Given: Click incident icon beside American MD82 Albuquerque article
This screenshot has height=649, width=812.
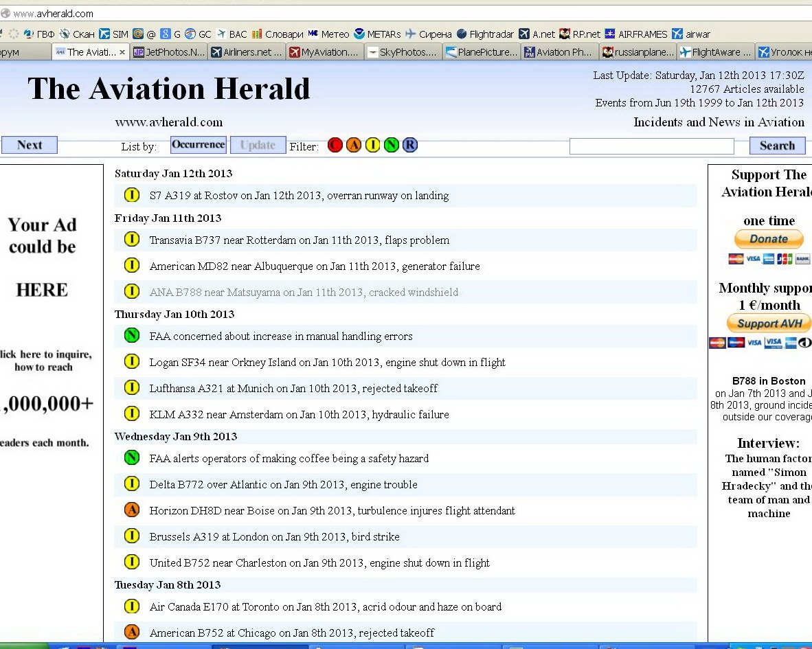Looking at the screenshot, I should point(132,266).
